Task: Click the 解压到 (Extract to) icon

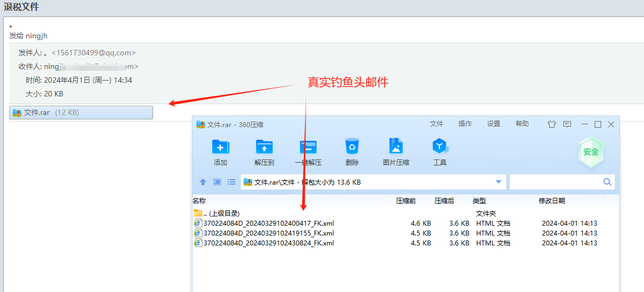Action: 264,147
